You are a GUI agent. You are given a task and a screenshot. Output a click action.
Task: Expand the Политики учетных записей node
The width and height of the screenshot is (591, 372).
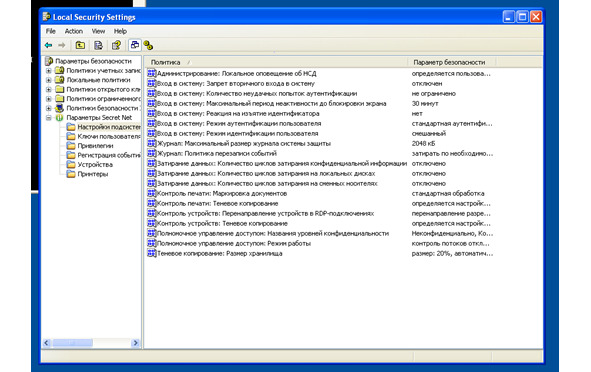pyautogui.click(x=49, y=70)
